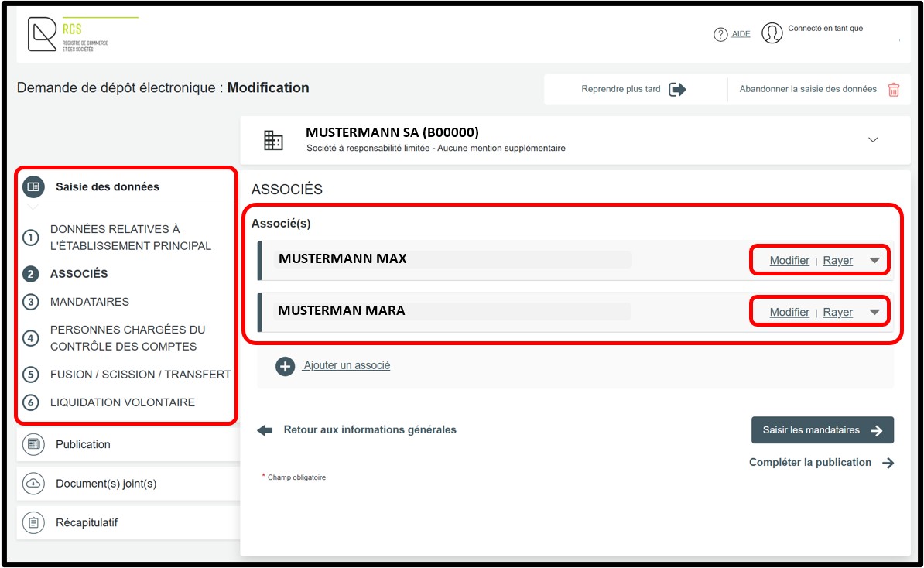Click the Récapitulatif clipboard icon
Image resolution: width=924 pixels, height=568 pixels.
click(33, 523)
